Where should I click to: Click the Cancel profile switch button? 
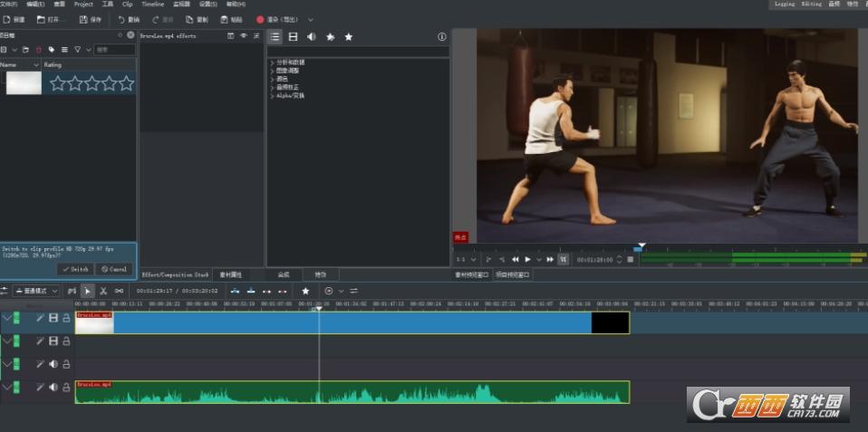[x=113, y=269]
